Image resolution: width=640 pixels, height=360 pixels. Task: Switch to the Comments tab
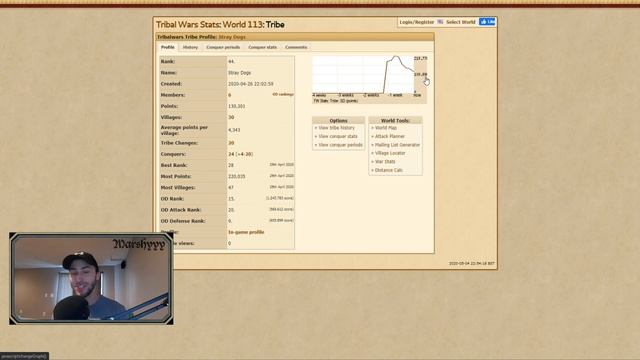click(296, 47)
